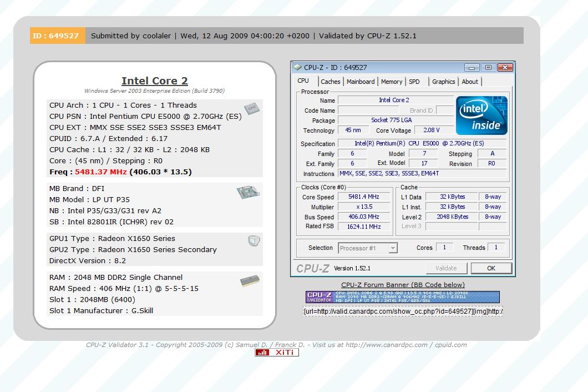This screenshot has height=392, width=588.
Task: Click the L1 Data 32 KBytes field
Action: pyautogui.click(x=452, y=197)
